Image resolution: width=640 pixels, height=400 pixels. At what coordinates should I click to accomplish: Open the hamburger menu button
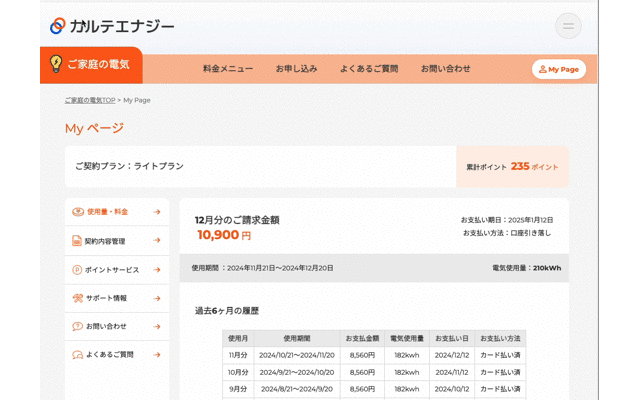tap(568, 26)
